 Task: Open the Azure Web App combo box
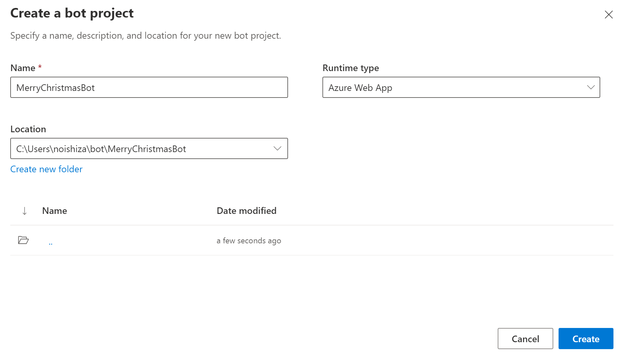[x=456, y=87]
